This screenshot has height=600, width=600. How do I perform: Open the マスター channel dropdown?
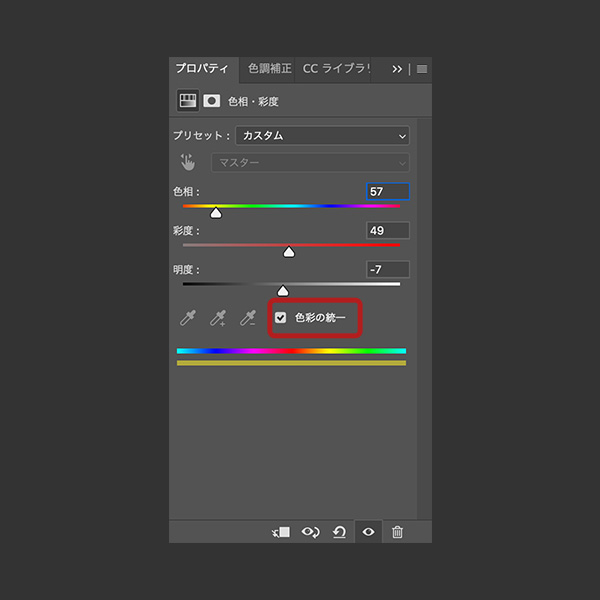coord(309,162)
